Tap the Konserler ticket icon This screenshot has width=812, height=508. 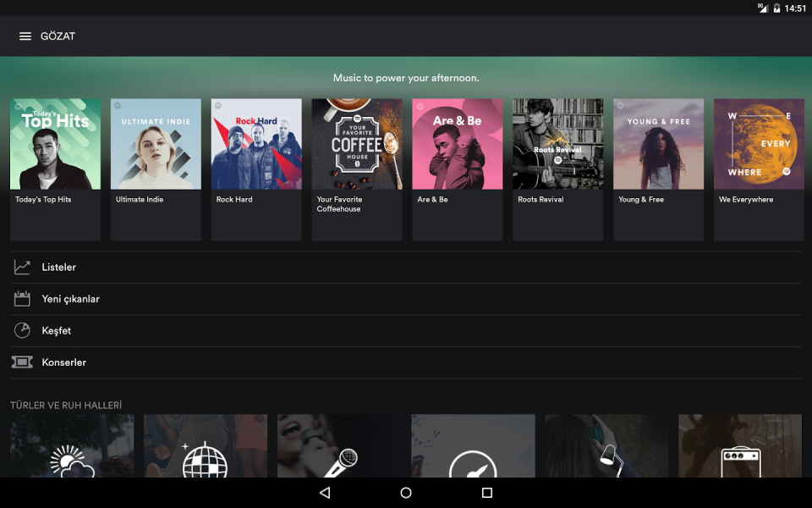(22, 362)
